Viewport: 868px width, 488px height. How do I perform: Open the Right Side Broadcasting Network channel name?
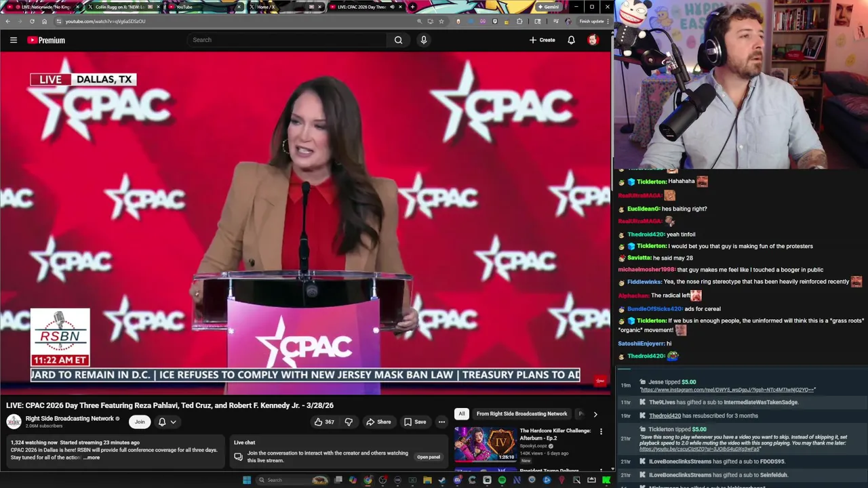(x=70, y=419)
